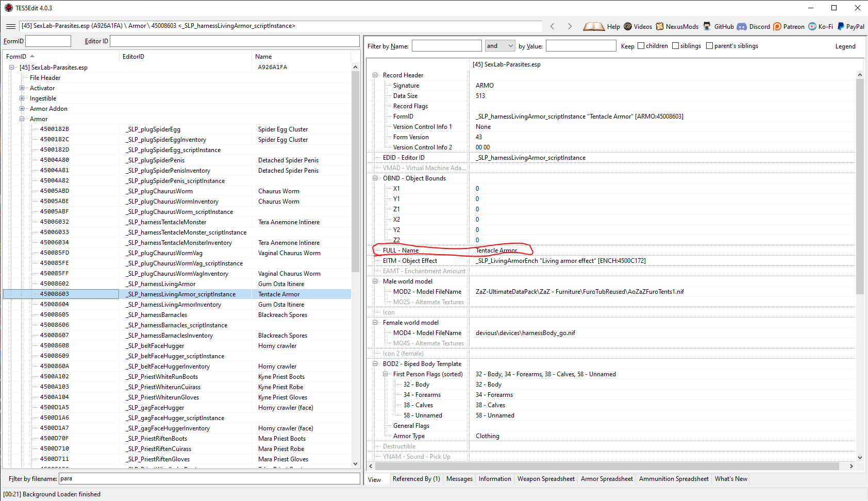Toggle parent's siblings checkbox
This screenshot has width=868, height=501.
709,46
